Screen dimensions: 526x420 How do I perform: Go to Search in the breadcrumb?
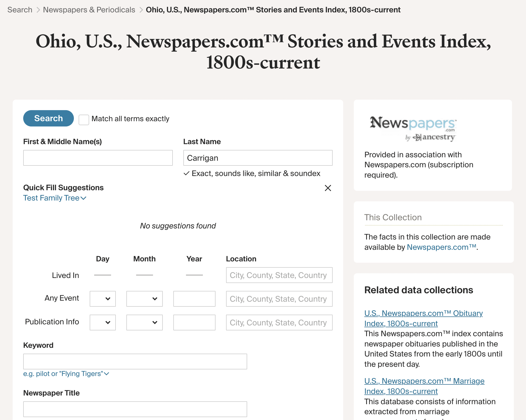pos(20,10)
